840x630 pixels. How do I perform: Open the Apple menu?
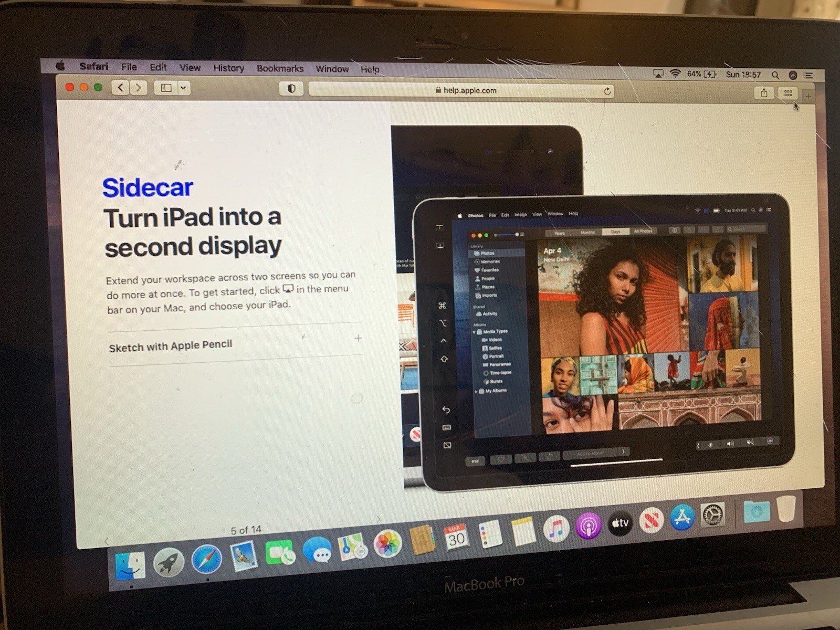tap(60, 66)
